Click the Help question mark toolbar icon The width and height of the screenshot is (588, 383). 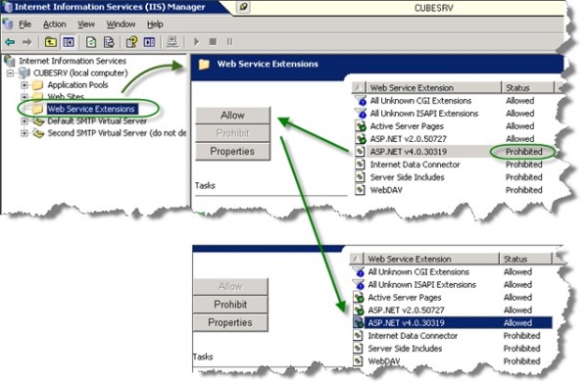131,42
